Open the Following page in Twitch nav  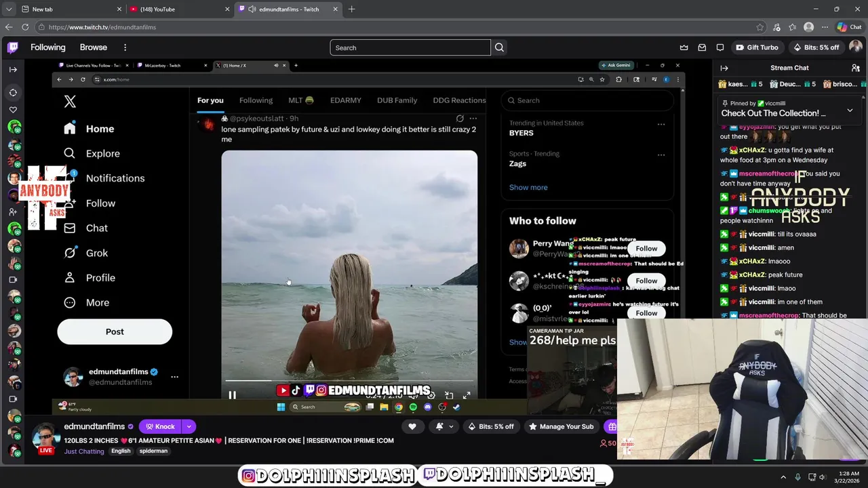pos(47,47)
